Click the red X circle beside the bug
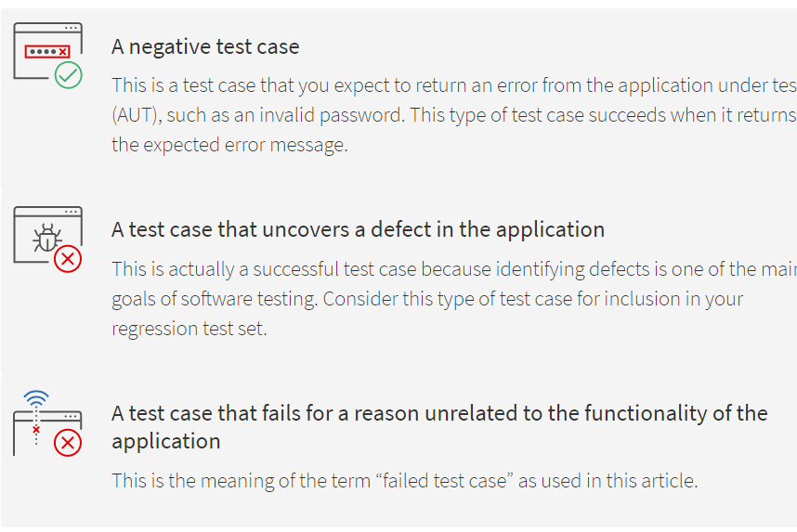The height and width of the screenshot is (532, 797). tap(68, 259)
